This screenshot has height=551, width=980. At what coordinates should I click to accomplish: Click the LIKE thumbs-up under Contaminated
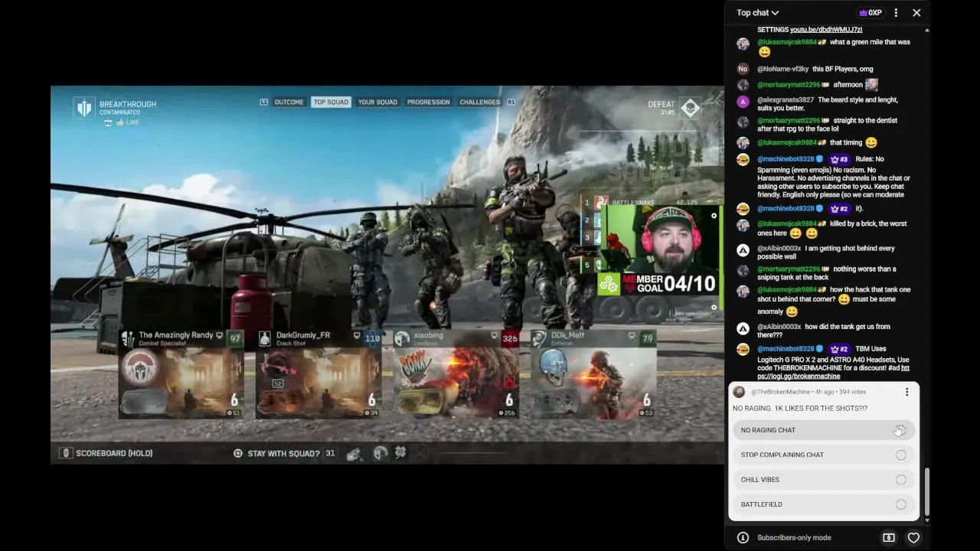[126, 122]
